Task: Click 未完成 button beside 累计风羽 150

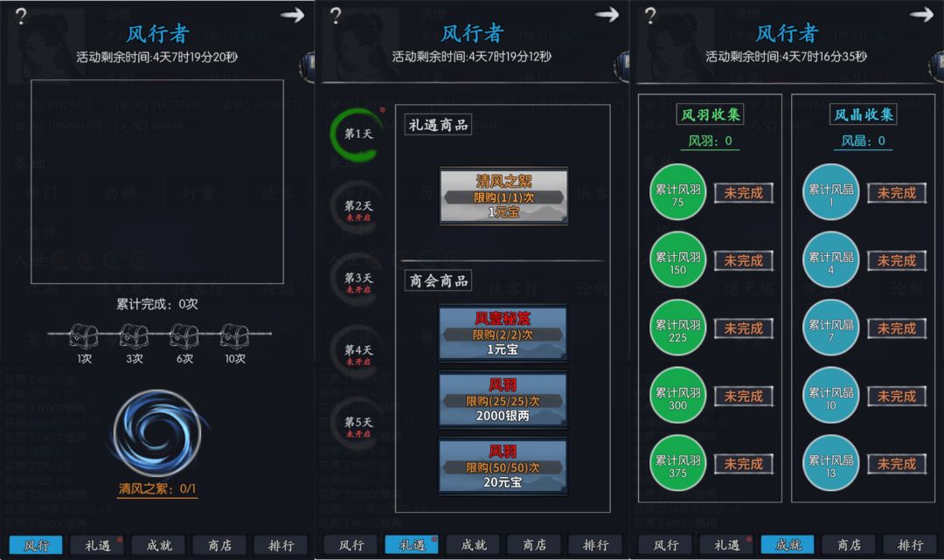Action: point(744,260)
